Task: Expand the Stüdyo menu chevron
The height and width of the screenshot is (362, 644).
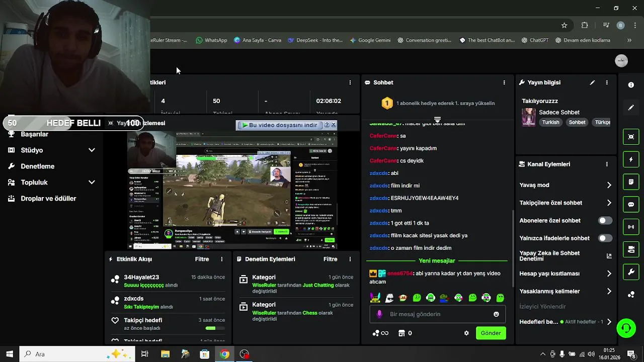Action: 92,150
